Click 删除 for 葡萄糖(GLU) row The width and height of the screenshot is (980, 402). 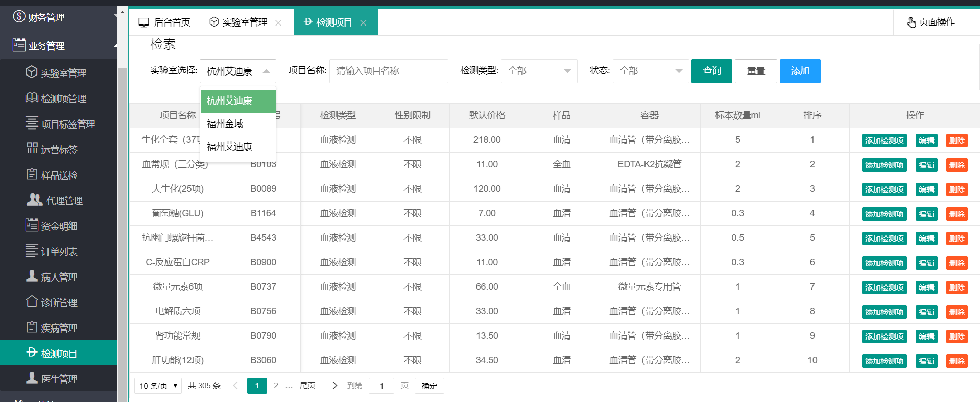tap(957, 214)
